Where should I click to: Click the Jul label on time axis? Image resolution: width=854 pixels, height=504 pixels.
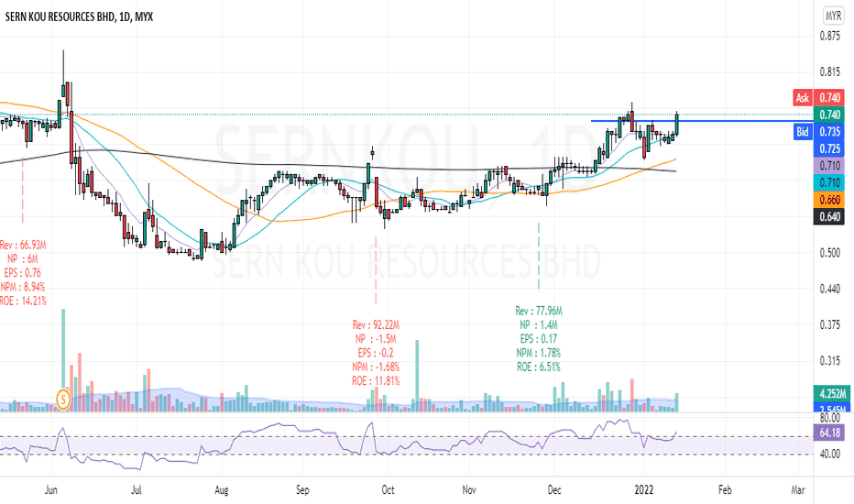click(x=137, y=489)
